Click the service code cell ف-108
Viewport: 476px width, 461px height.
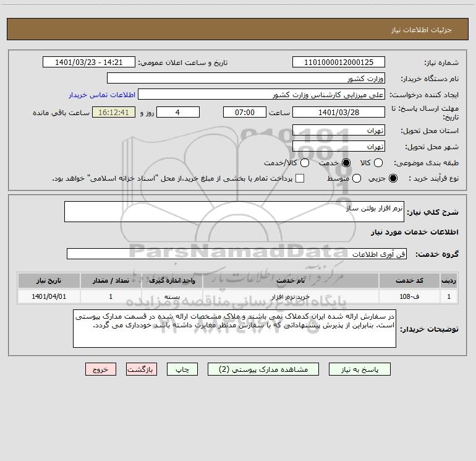pos(409,296)
